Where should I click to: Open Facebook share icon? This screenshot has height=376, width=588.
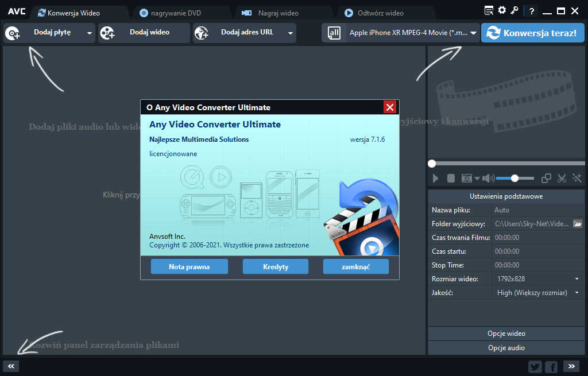pos(551,367)
